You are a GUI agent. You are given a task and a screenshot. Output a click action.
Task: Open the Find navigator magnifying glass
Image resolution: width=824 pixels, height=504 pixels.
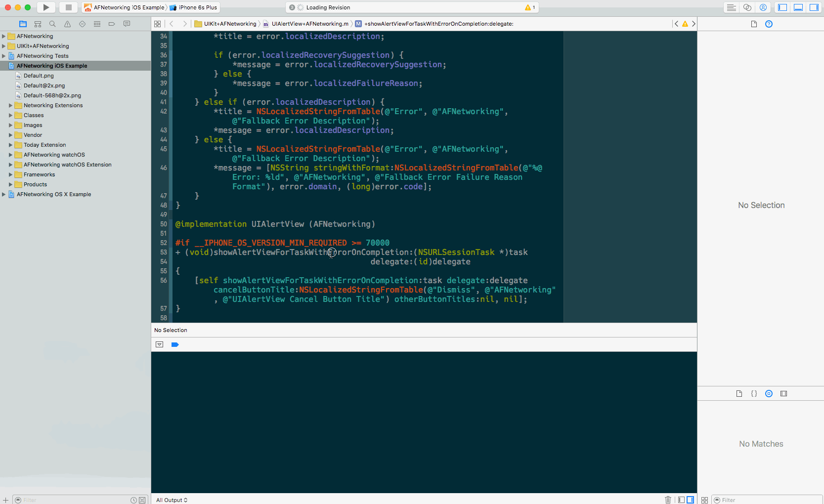click(52, 23)
